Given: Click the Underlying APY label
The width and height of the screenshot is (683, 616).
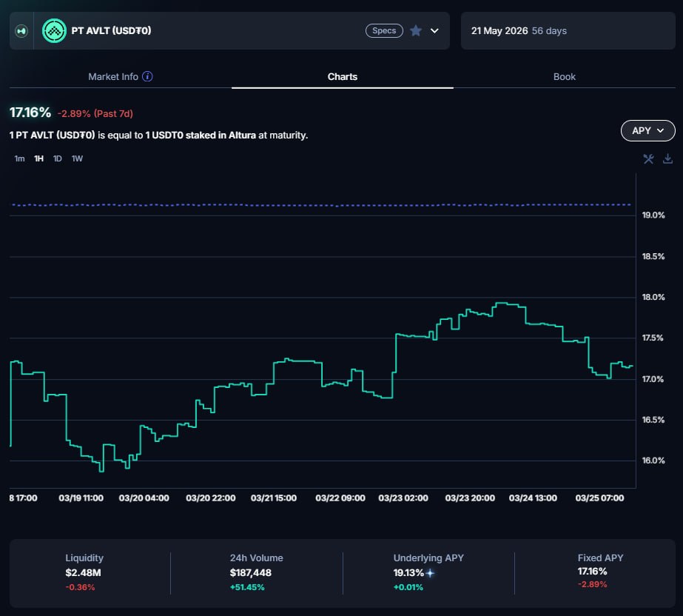Looking at the screenshot, I should (x=428, y=558).
